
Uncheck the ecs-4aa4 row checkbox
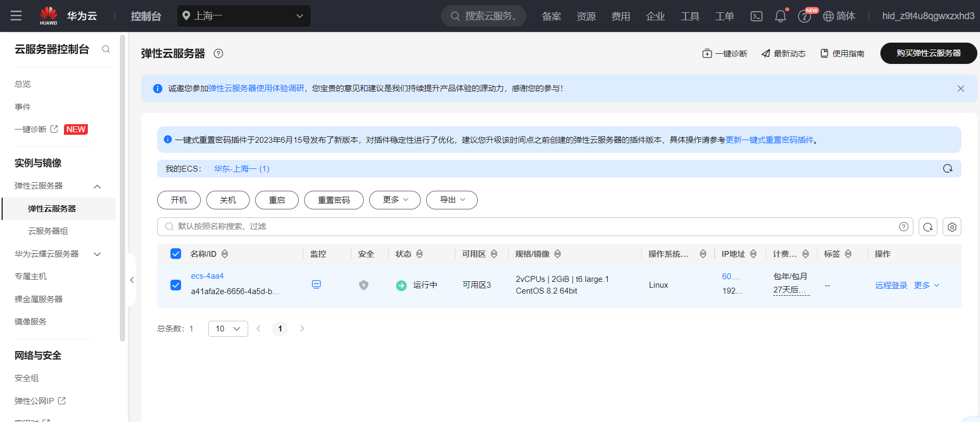click(176, 285)
